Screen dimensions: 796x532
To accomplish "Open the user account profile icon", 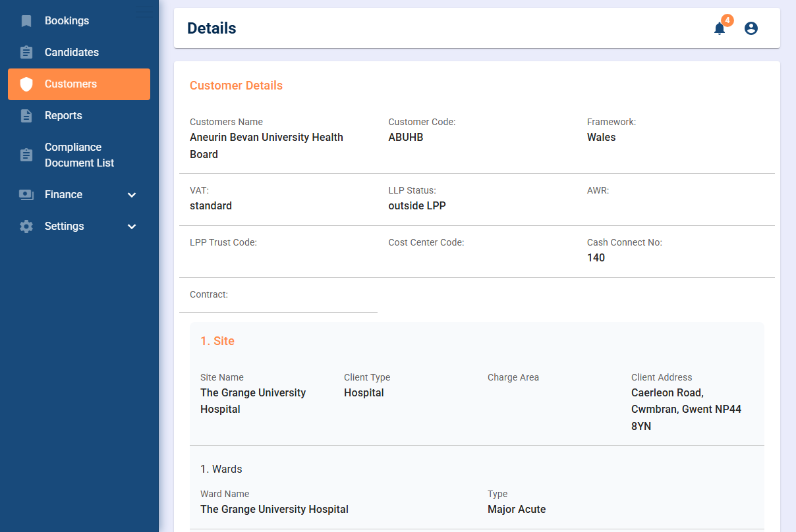I will pos(751,28).
